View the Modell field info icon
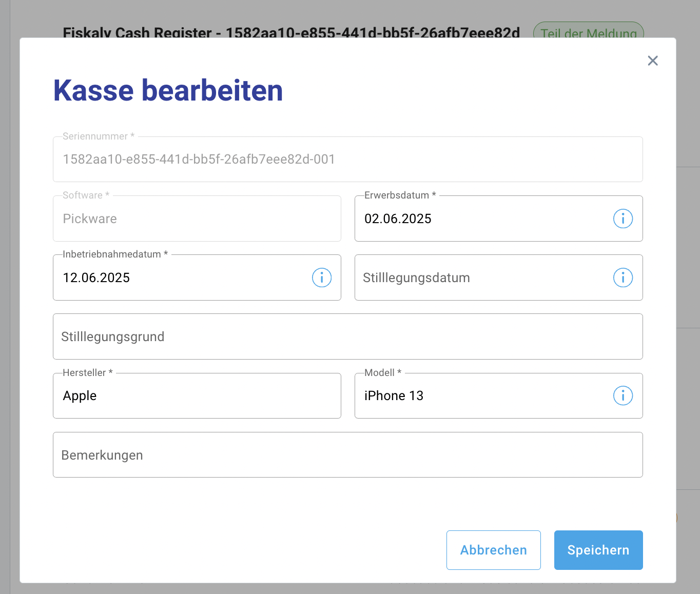The image size is (700, 594). (x=623, y=396)
